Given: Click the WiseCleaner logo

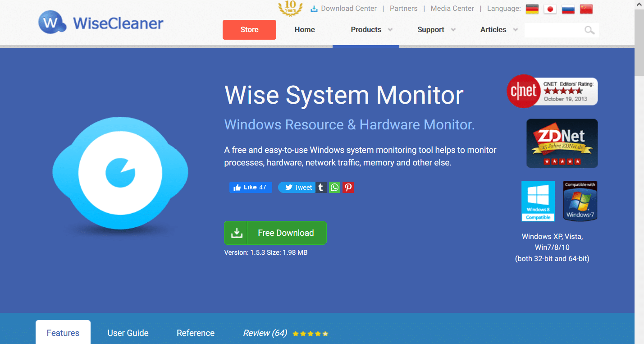Looking at the screenshot, I should (x=101, y=23).
